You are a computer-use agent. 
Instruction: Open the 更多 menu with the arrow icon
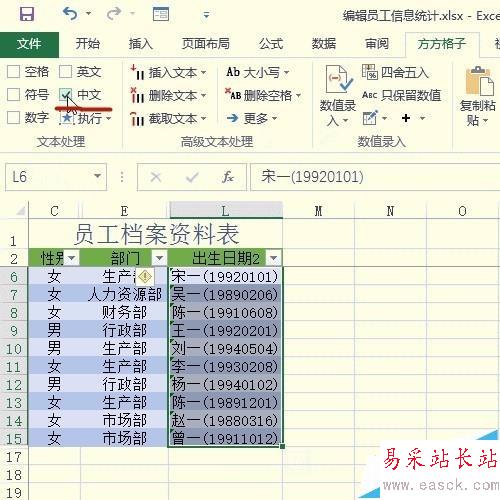point(252,118)
